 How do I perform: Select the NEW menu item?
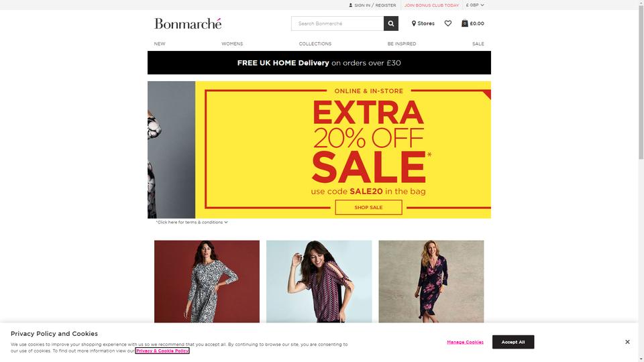[x=160, y=44]
